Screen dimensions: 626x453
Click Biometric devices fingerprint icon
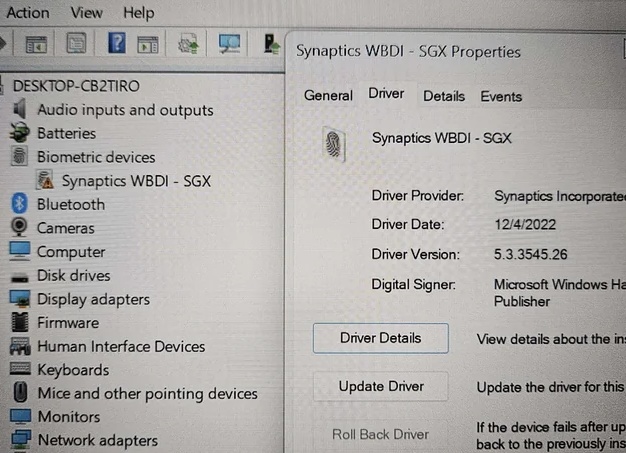click(19, 156)
